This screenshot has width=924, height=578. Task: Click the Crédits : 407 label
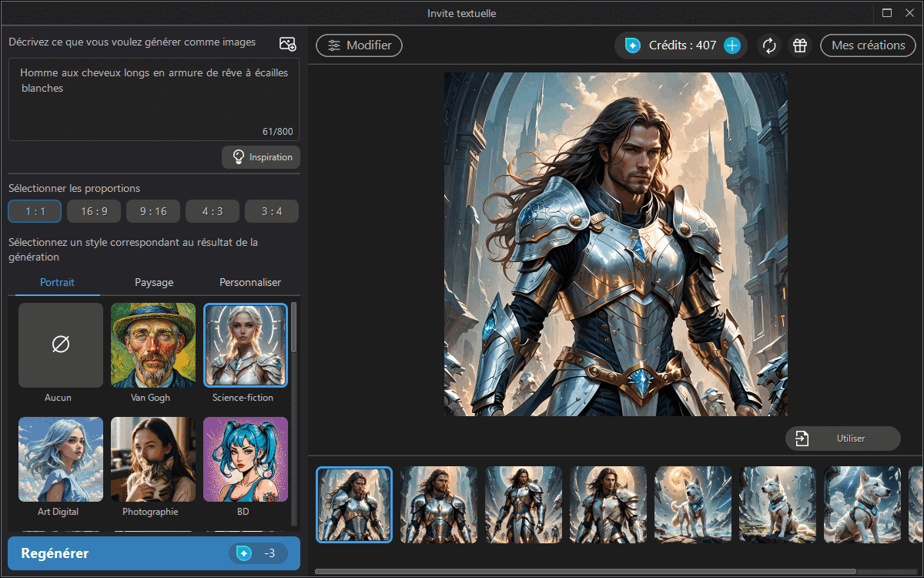(x=683, y=45)
